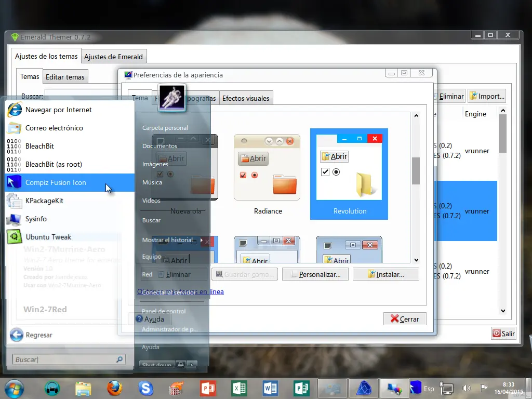Open Equipo from start menu
The image size is (532, 399).
[152, 257]
